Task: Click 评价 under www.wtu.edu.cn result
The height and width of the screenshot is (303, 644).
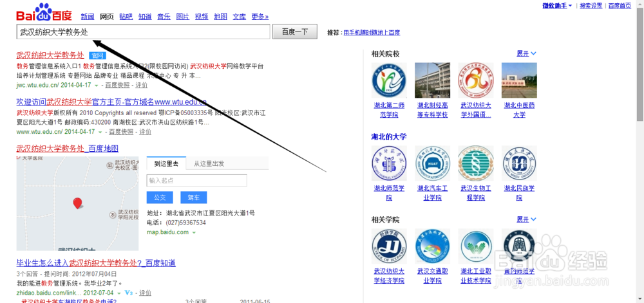Action: coord(146,132)
